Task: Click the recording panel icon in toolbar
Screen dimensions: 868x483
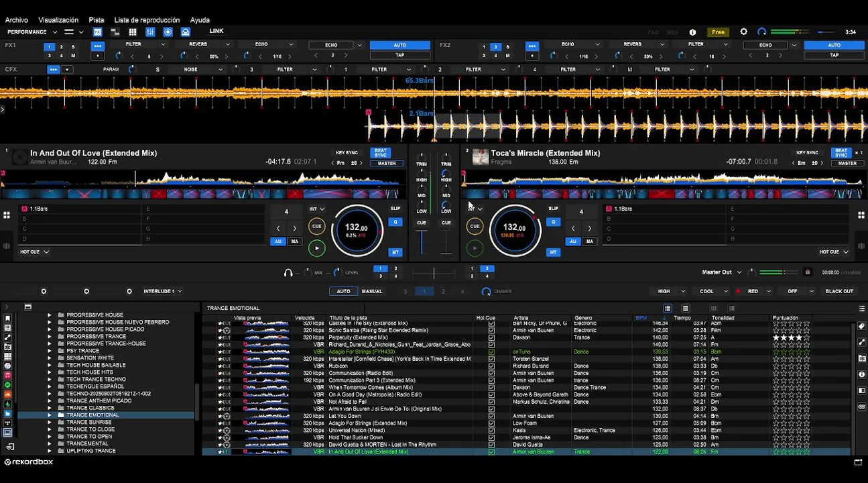Action: (x=168, y=32)
